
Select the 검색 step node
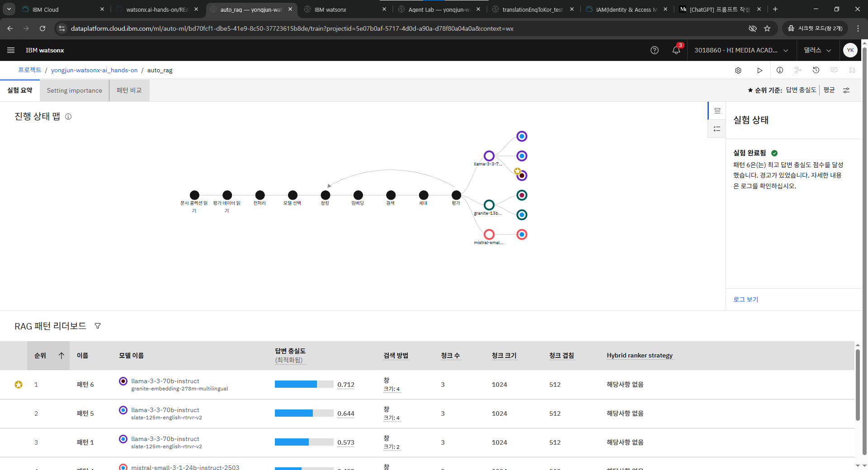[391, 195]
